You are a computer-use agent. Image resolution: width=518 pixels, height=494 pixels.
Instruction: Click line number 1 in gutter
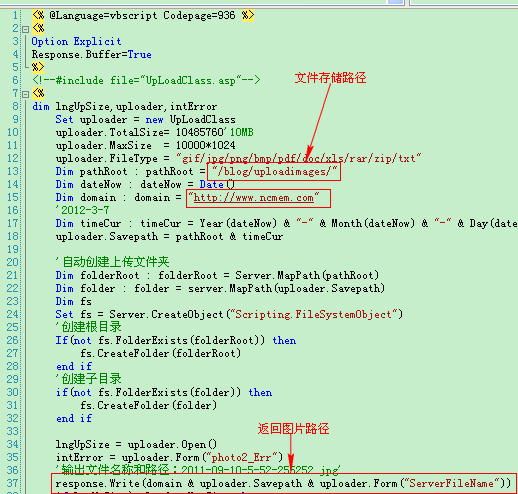[15, 15]
